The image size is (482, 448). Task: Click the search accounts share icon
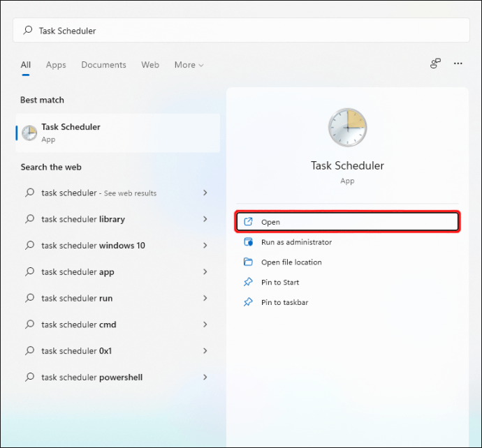[x=435, y=64]
